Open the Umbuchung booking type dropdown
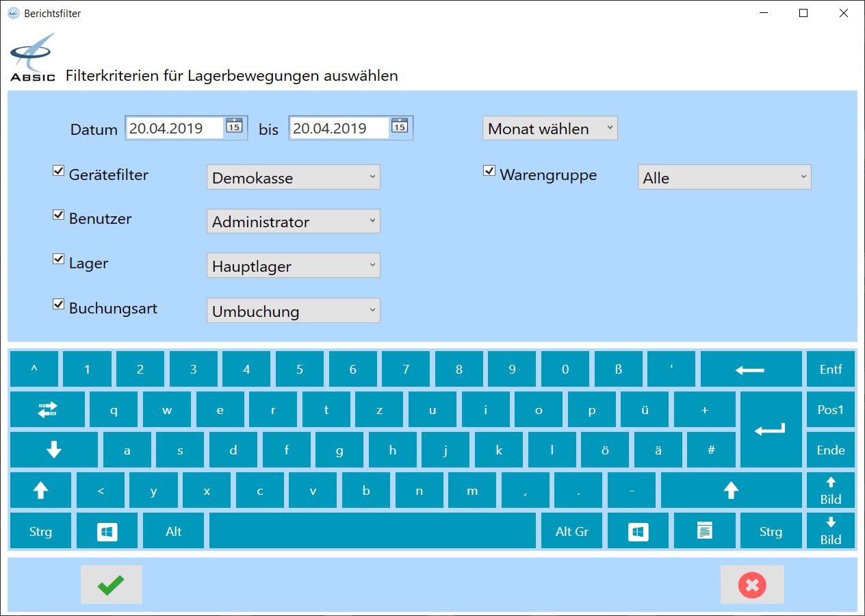 293,311
